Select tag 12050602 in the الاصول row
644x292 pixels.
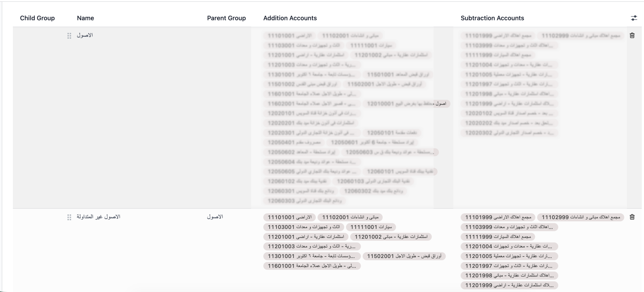click(x=301, y=152)
